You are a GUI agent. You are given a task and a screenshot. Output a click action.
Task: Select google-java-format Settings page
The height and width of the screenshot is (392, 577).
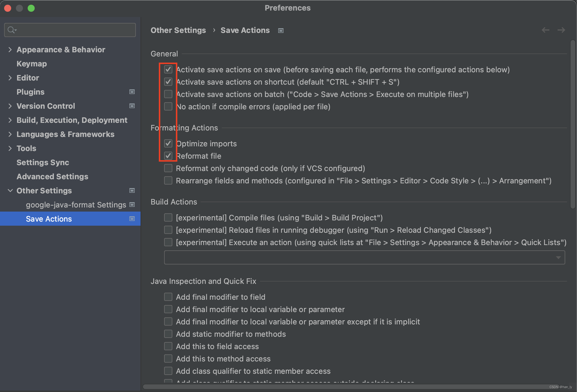pos(76,205)
